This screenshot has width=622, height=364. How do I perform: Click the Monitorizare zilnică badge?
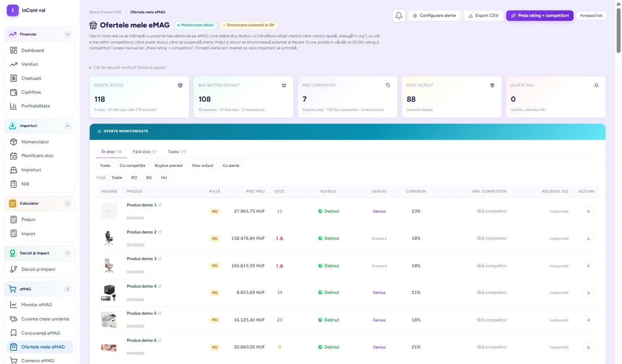coord(196,25)
